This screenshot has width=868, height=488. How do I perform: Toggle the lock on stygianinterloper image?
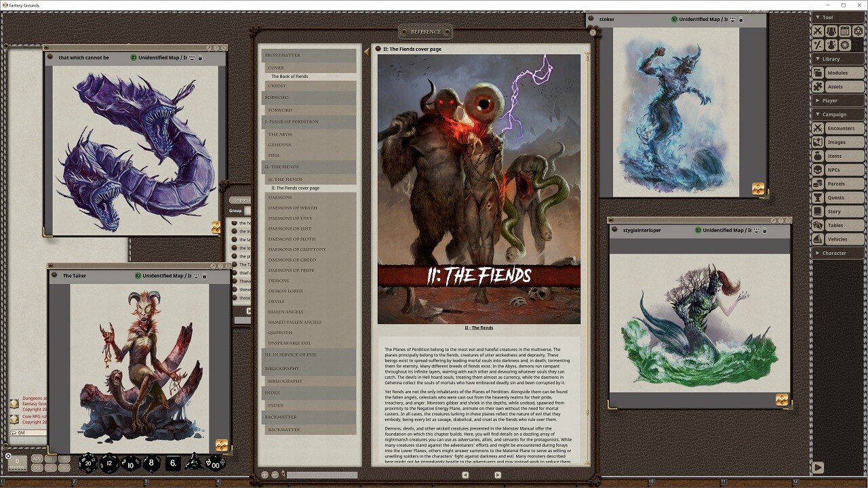765,230
